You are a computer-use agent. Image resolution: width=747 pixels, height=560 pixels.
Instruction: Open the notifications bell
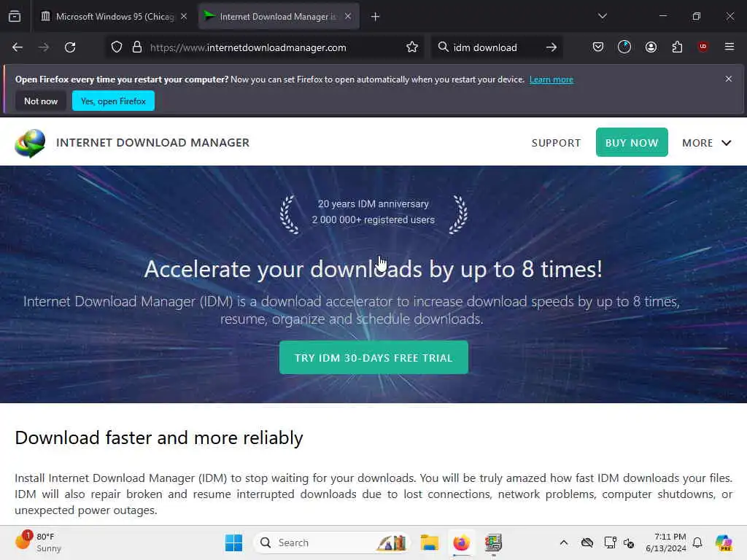(697, 542)
